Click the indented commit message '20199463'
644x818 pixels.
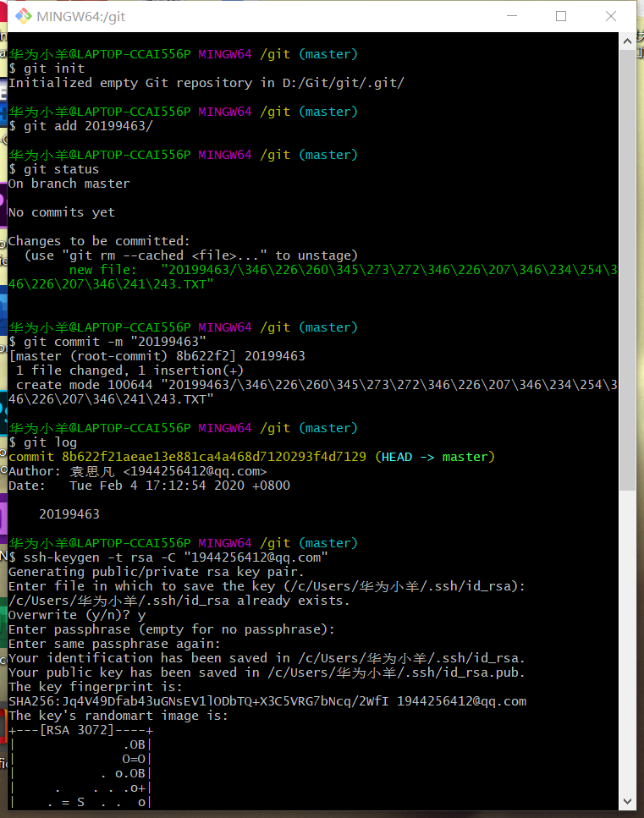pos(69,514)
